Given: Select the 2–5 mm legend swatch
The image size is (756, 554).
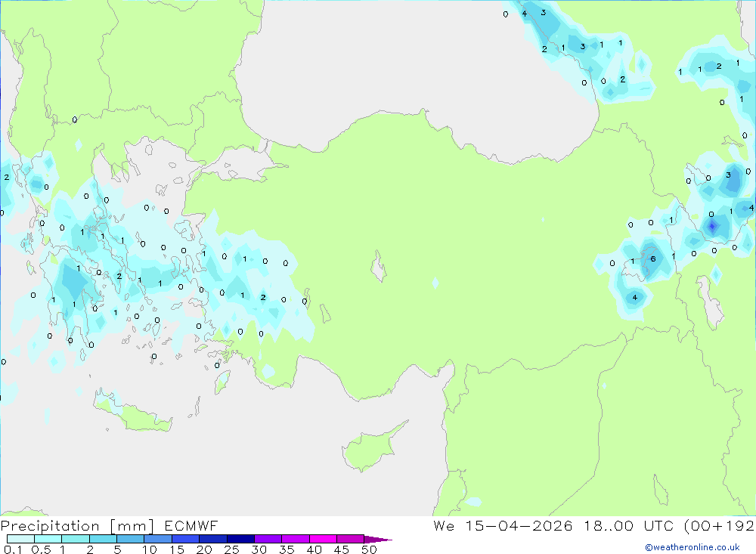Looking at the screenshot, I should 103,539.
